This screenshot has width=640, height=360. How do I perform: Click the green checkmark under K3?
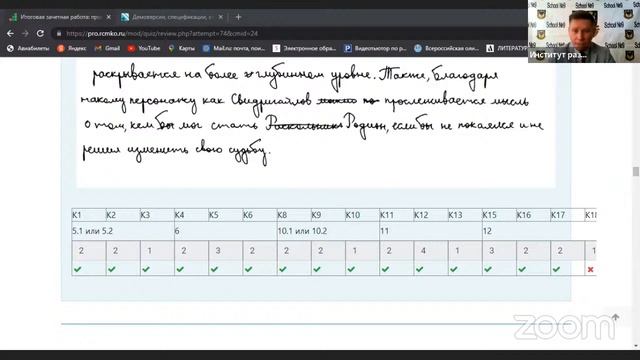146,269
